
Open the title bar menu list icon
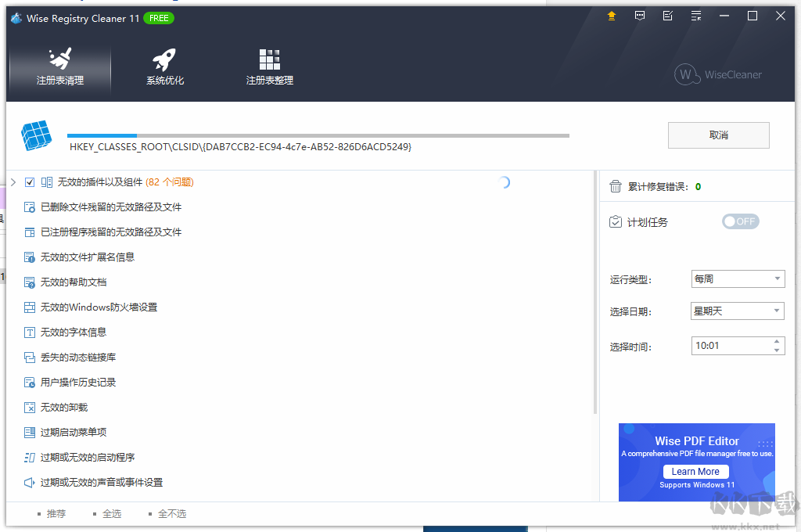(x=695, y=16)
